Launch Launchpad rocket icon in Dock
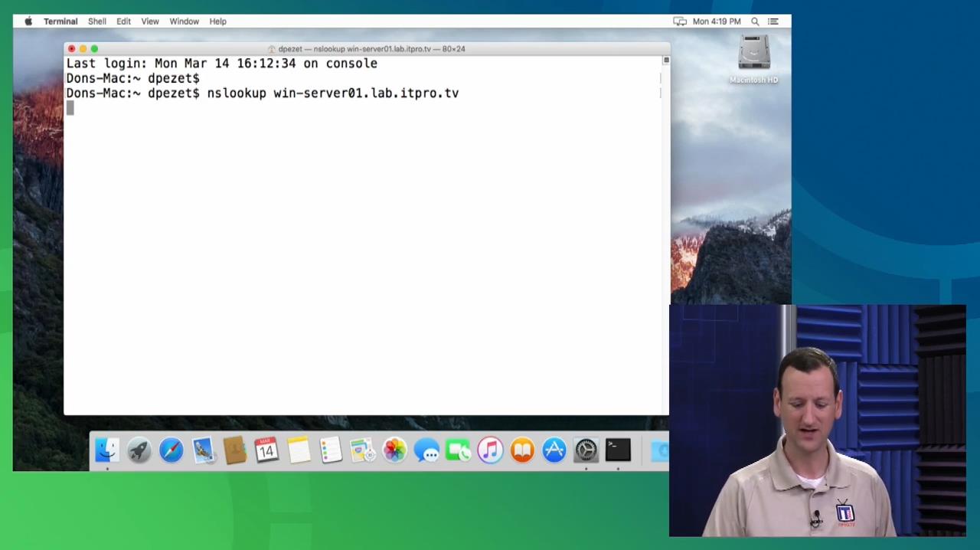Screen dimensions: 980x550 [x=139, y=450]
